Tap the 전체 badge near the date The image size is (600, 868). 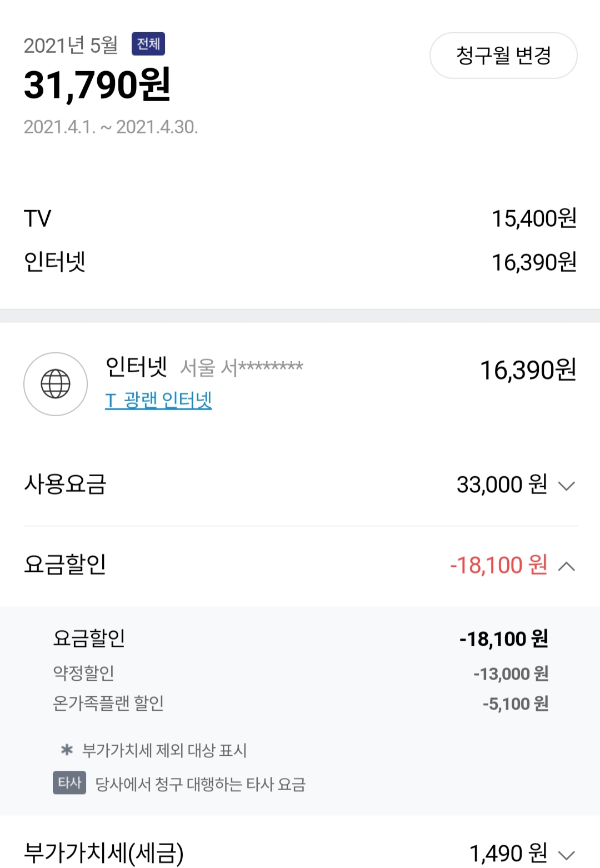[148, 44]
